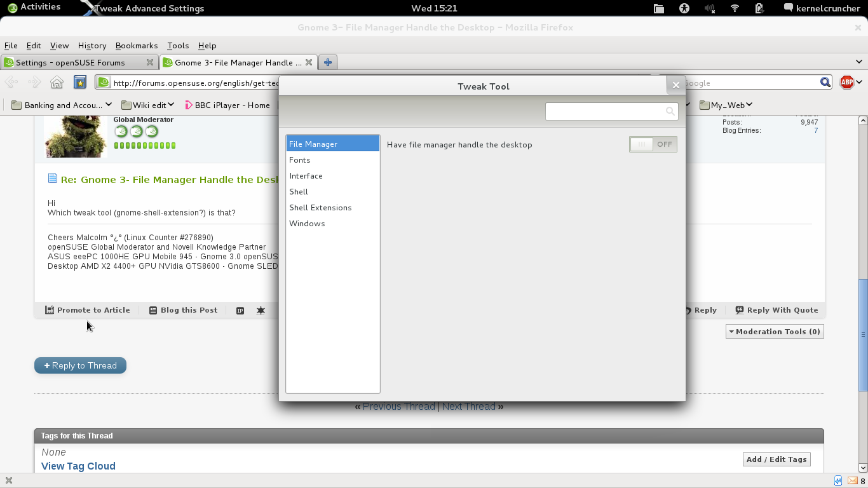Click the Tweak Tool search field
This screenshot has width=868, height=488.
point(611,111)
